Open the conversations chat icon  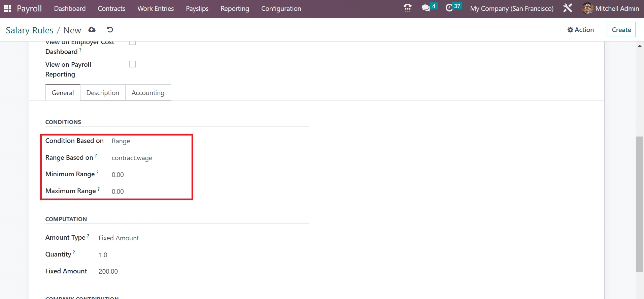click(426, 8)
